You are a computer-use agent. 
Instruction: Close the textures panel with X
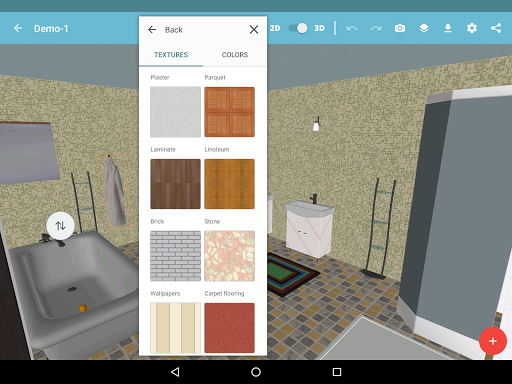pos(254,30)
